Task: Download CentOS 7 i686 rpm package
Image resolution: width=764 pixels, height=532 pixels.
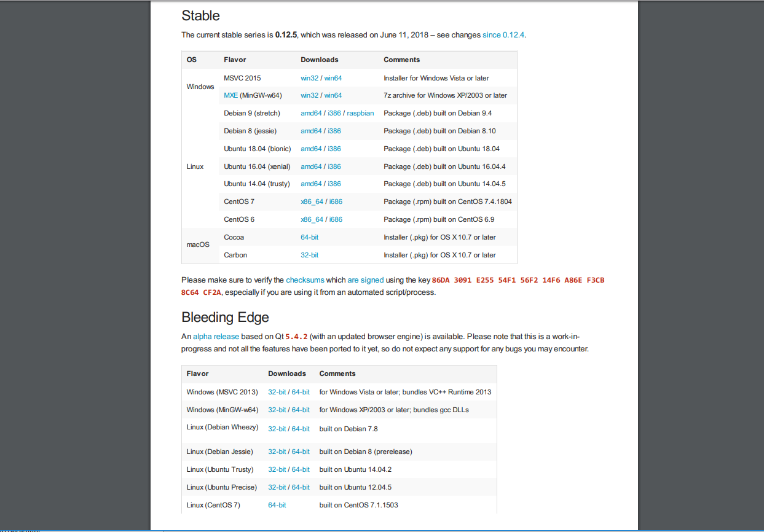Action: click(x=336, y=201)
